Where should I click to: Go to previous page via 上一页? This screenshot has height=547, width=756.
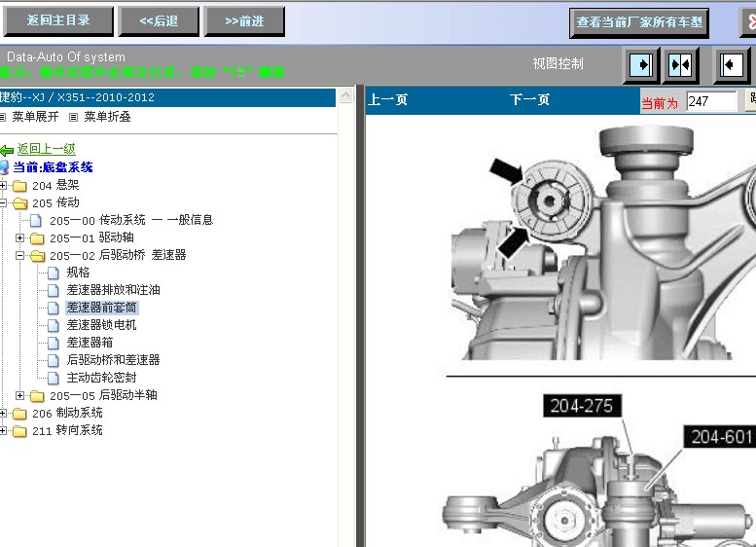coord(387,100)
